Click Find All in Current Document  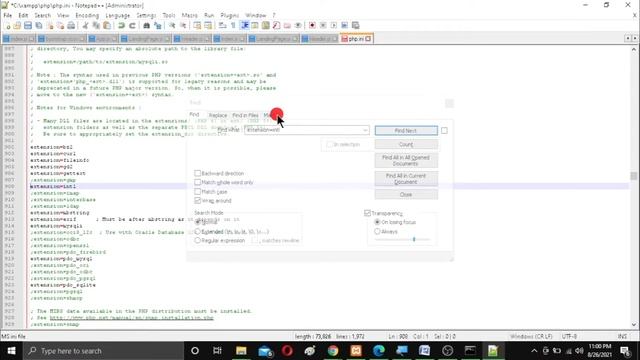point(406,179)
